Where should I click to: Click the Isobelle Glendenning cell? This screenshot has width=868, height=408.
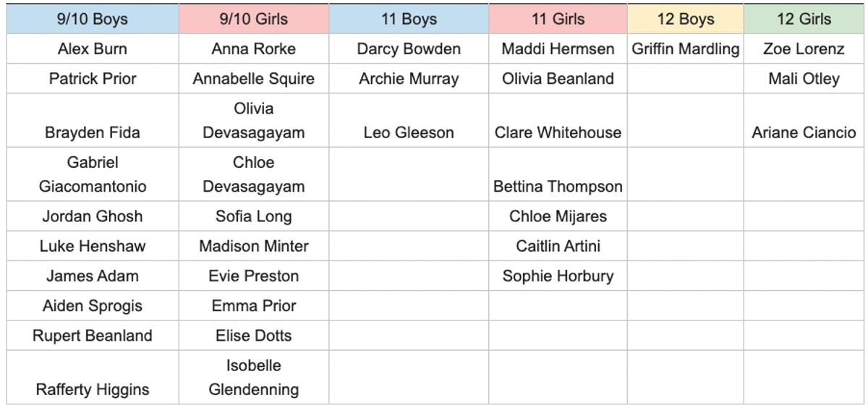[x=253, y=378]
